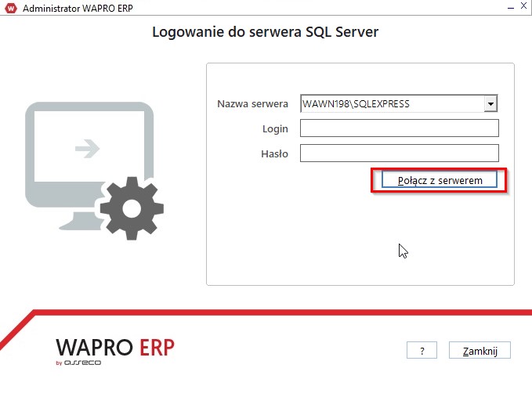The height and width of the screenshot is (397, 532).
Task: Focus the Hasło password field
Action: tap(400, 153)
